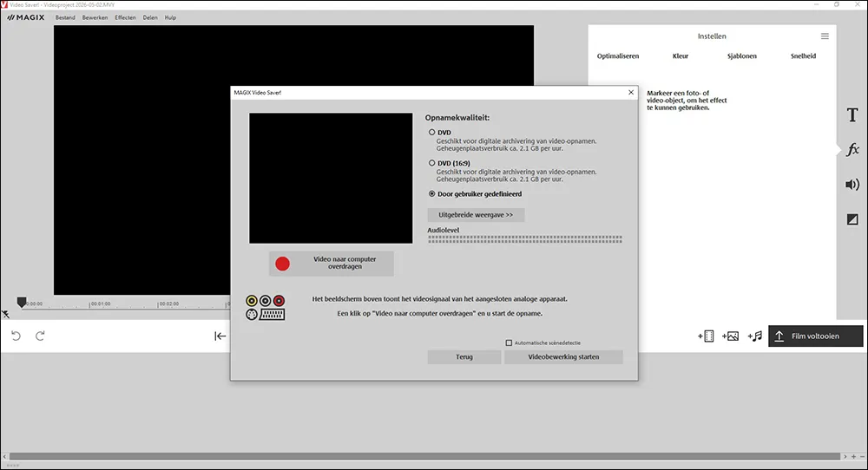Screen dimensions: 868x470
Task: Click the redo arrow icon
Action: coord(40,336)
